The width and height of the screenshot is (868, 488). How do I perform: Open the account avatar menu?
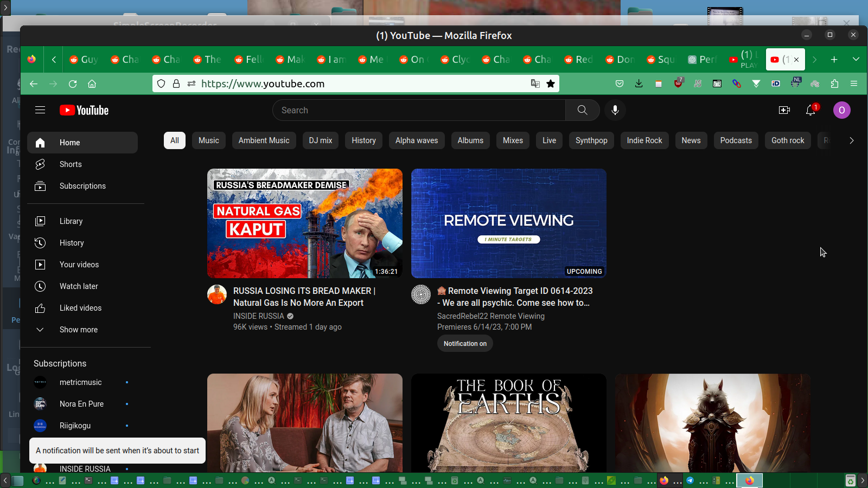(842, 110)
